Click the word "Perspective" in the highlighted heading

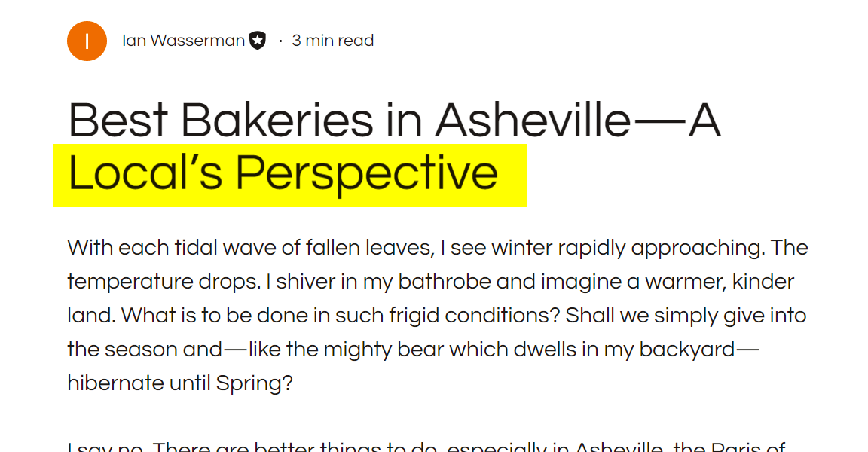[366, 175]
